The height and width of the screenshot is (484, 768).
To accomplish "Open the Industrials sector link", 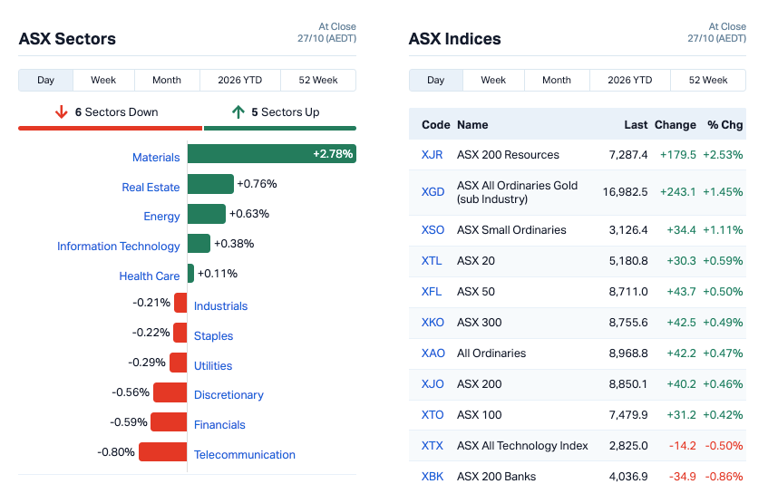I will tap(220, 306).
